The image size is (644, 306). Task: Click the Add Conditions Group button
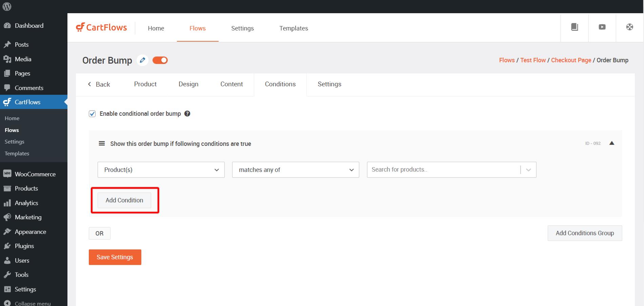[x=585, y=233]
